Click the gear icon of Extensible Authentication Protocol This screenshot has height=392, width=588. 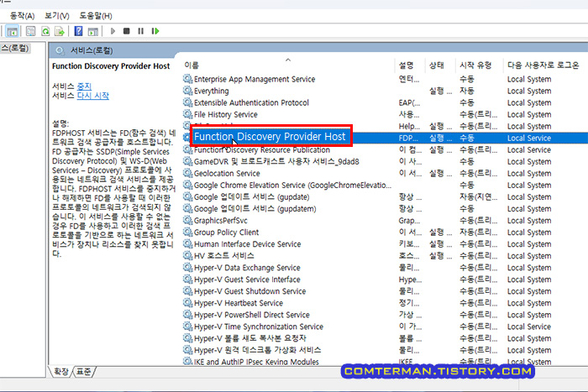(187, 102)
